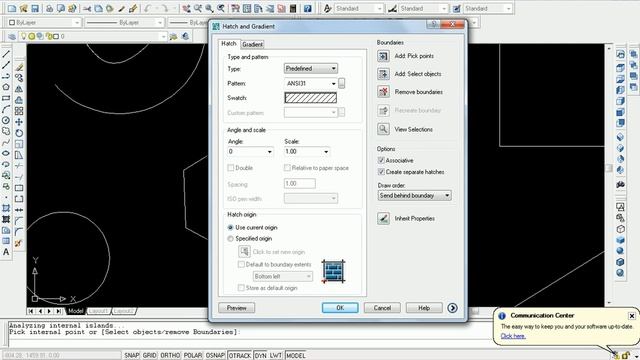The height and width of the screenshot is (360, 640).
Task: Select the Array modify tool
Action: pos(19,111)
